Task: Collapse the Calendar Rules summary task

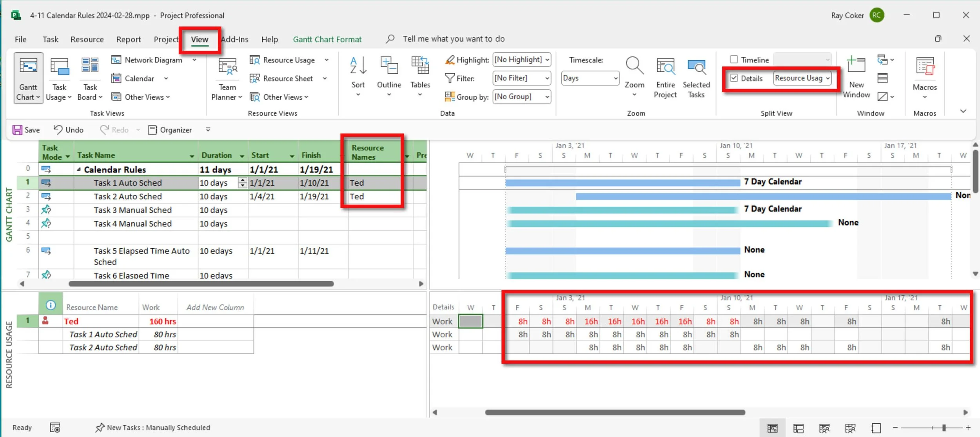Action: [x=79, y=169]
